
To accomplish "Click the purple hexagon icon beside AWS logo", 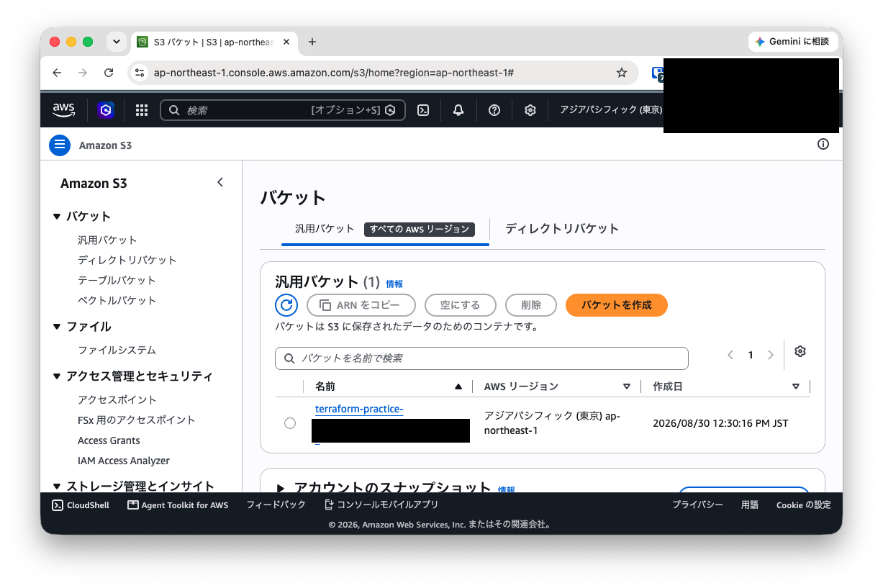I will [x=107, y=110].
